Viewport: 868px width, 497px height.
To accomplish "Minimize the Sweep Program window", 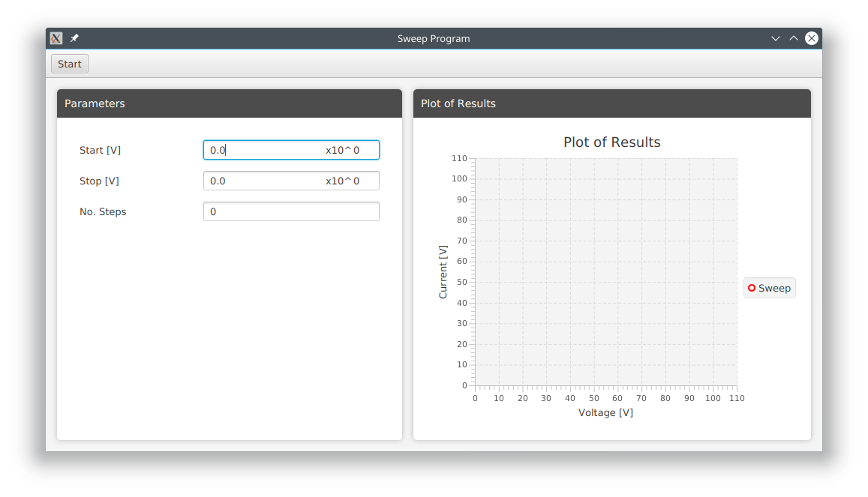I will [x=776, y=38].
